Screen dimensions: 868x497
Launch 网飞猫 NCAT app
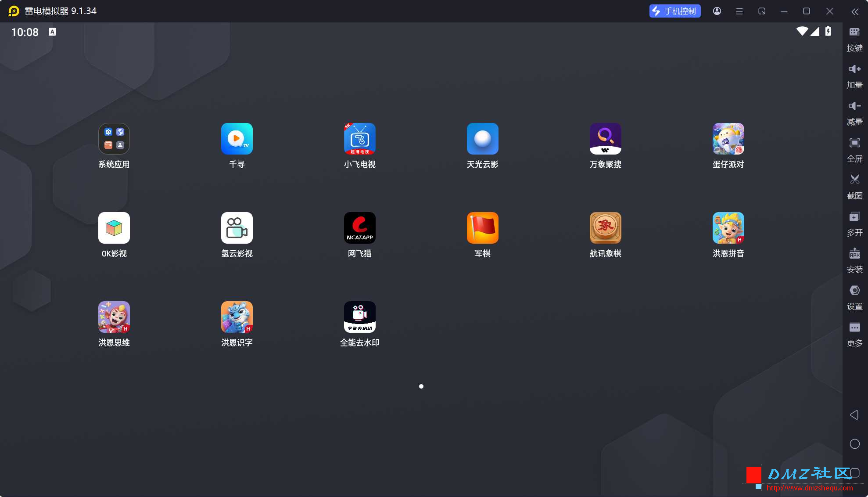coord(359,228)
